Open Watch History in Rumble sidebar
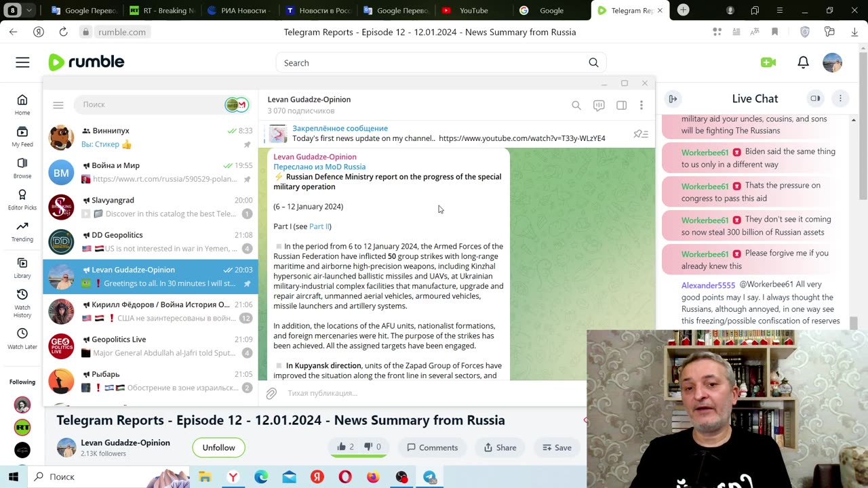Image resolution: width=868 pixels, height=488 pixels. click(x=22, y=304)
